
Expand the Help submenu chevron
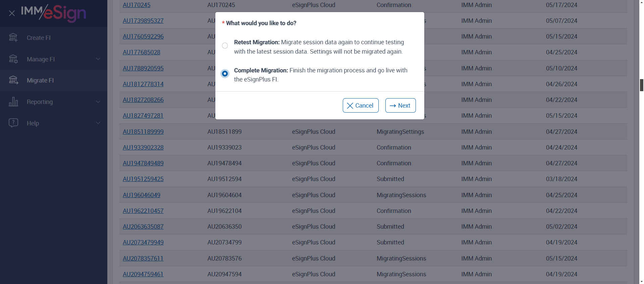(98, 123)
